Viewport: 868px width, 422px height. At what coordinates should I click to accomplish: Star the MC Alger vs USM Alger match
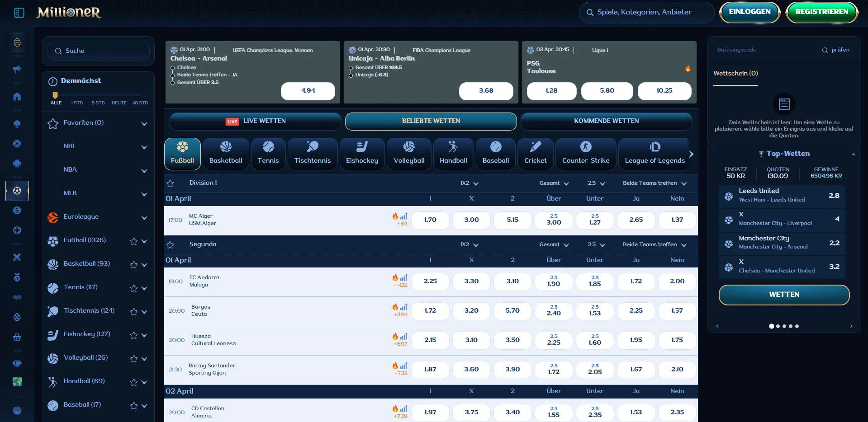[170, 220]
